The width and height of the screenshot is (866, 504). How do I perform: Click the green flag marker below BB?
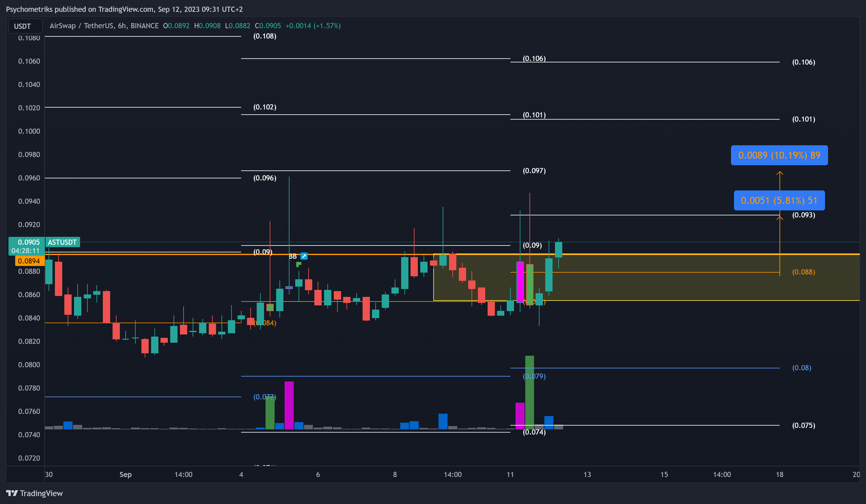(299, 264)
